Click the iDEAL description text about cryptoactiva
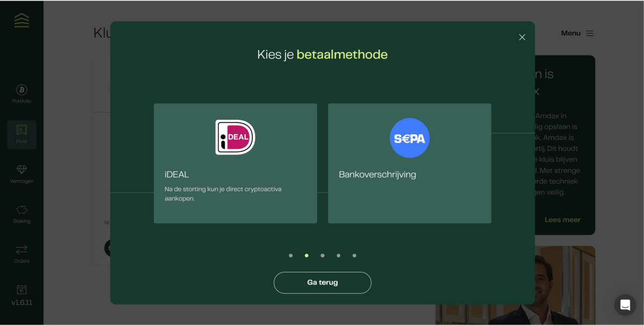Viewport: 644px width, 325px height. [x=223, y=193]
